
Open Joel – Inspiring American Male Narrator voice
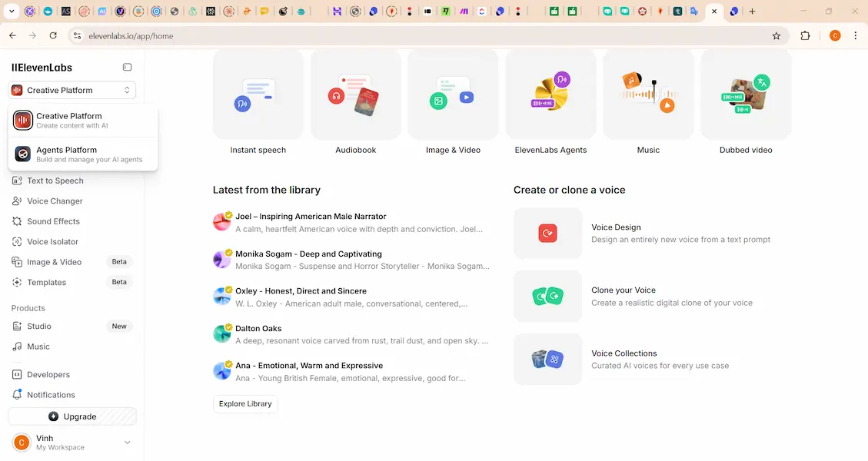[x=311, y=217]
